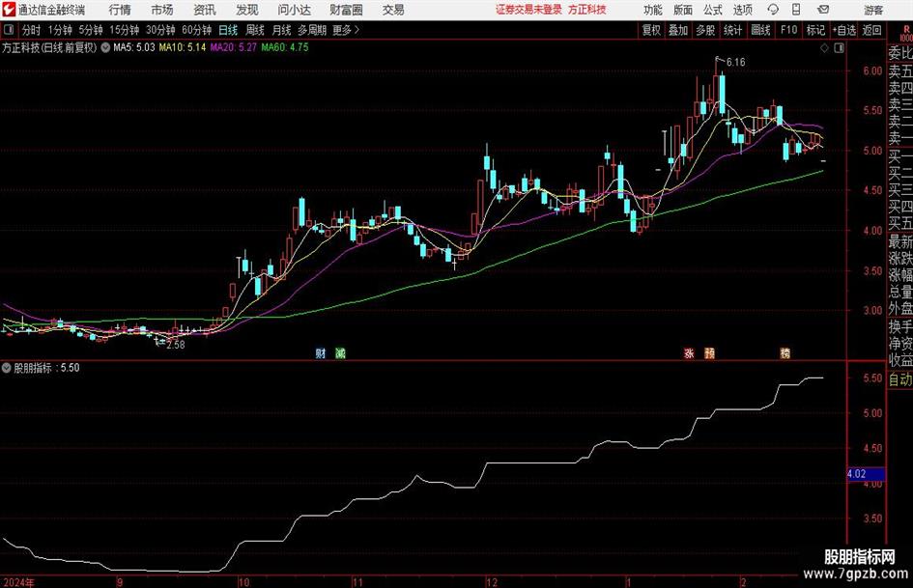Switch to 月线 monthly period
This screenshot has height=588, width=913.
282,30
